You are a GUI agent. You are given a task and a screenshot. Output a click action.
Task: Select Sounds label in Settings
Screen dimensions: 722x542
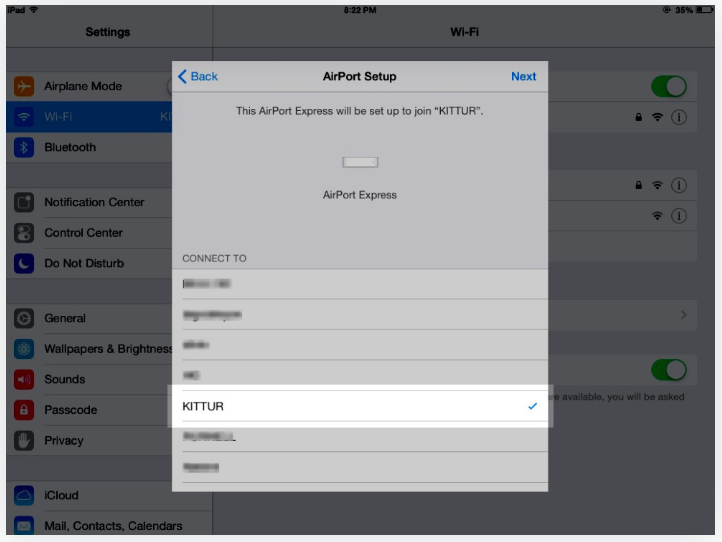click(x=64, y=379)
